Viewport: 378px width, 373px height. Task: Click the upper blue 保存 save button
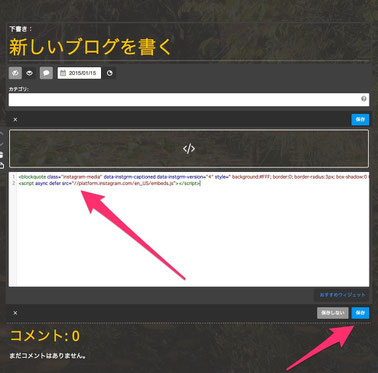(360, 119)
